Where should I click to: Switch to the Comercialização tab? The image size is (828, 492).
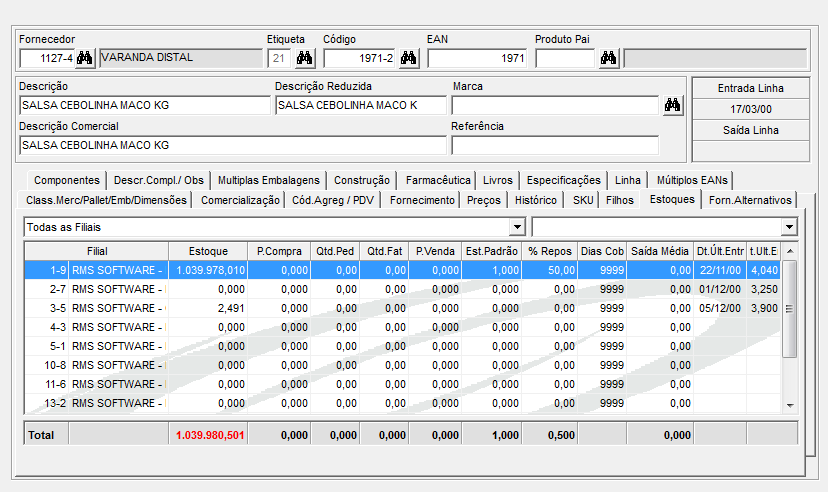pos(240,200)
